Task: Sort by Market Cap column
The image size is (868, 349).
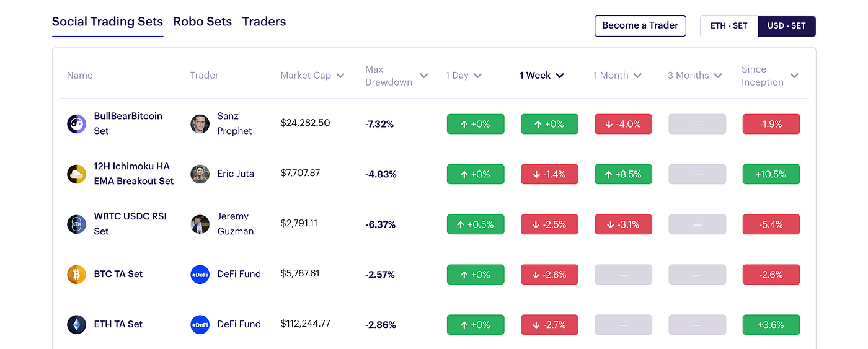Action: point(312,76)
